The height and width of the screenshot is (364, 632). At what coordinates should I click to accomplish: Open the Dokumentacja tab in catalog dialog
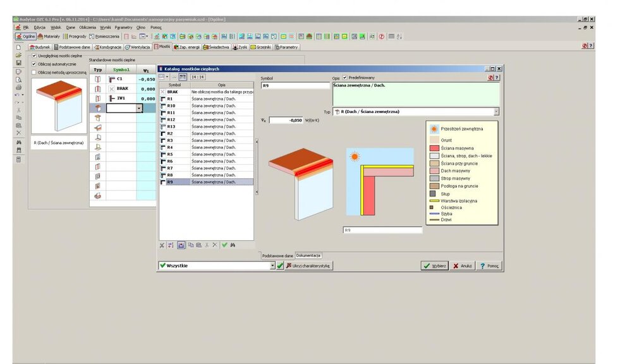[x=308, y=255]
